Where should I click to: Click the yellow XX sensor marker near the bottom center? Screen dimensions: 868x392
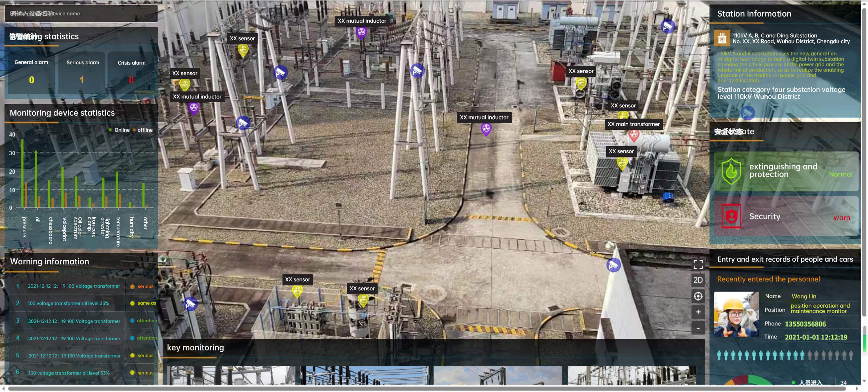coord(363,299)
